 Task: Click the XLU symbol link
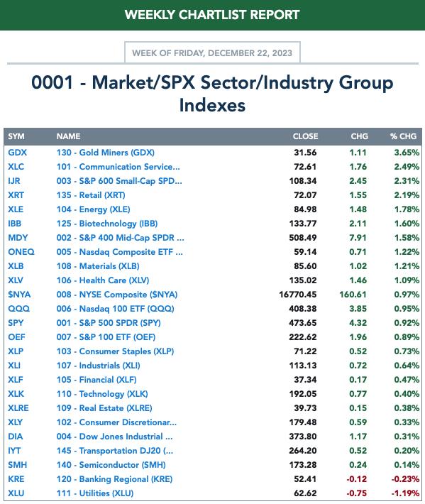(x=16, y=493)
